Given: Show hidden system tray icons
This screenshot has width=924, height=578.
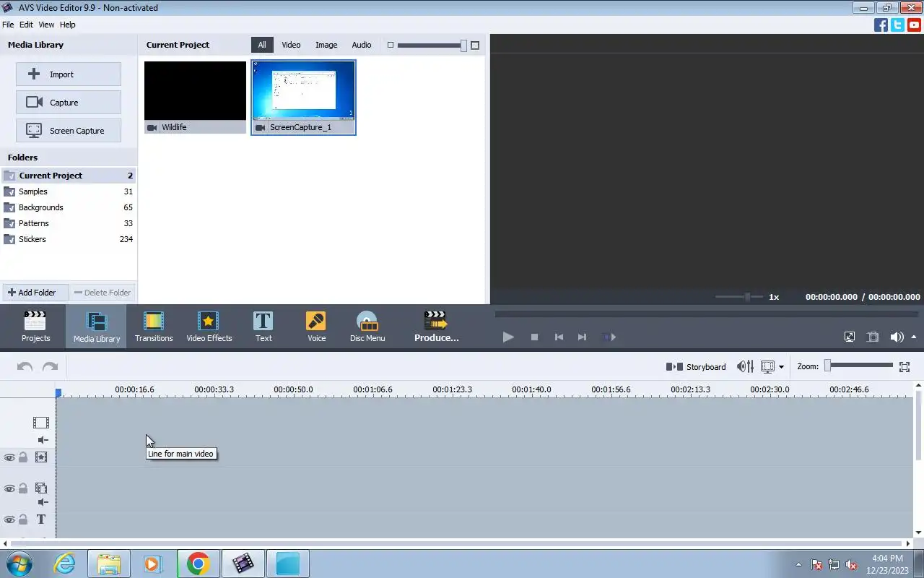Looking at the screenshot, I should pyautogui.click(x=798, y=565).
